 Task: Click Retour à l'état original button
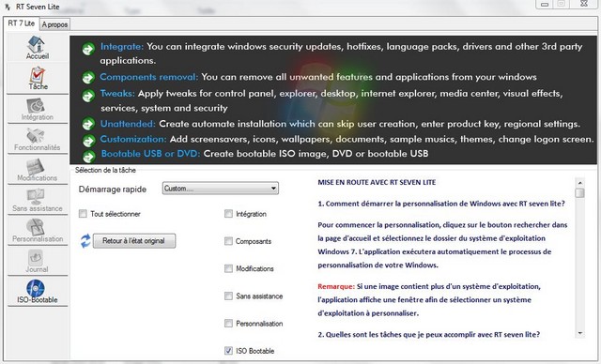133,241
